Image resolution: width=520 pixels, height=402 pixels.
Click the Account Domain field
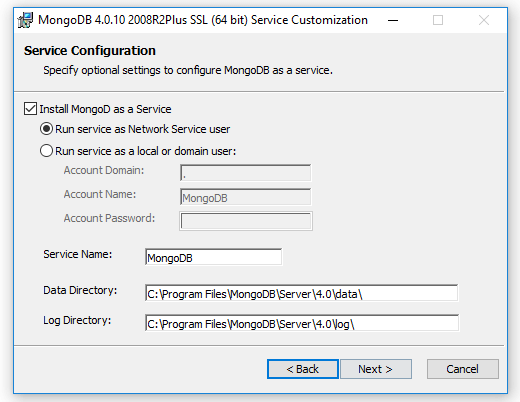246,173
